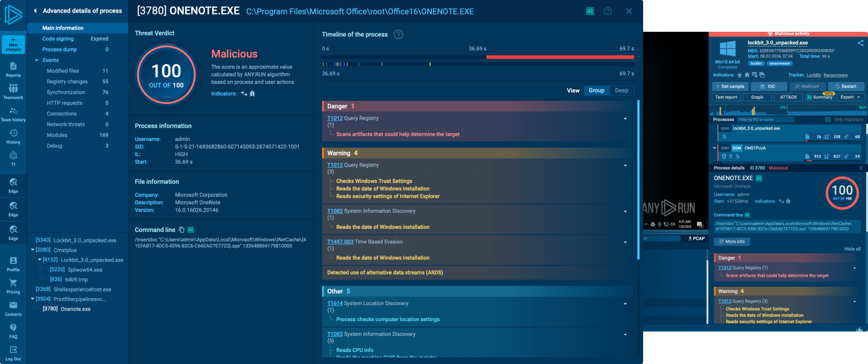868x364 pixels.
Task: Switch timeline view to Deep
Action: coord(622,90)
